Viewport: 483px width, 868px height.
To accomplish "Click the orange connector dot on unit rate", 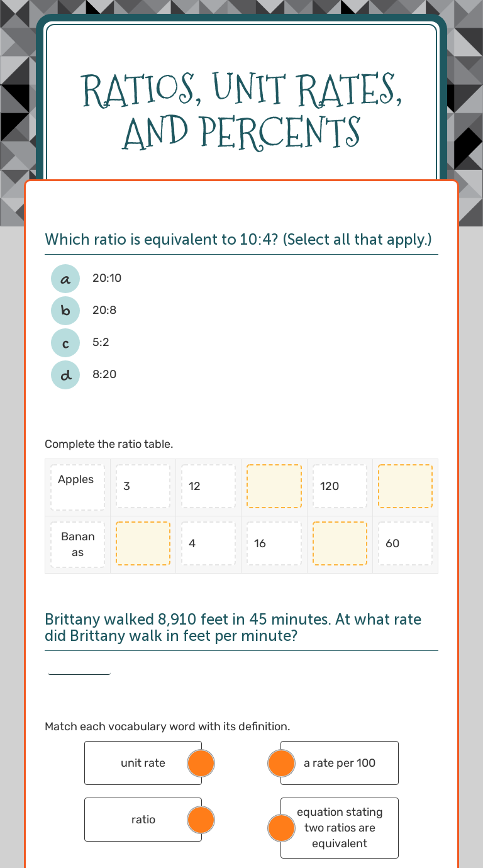I will [201, 763].
